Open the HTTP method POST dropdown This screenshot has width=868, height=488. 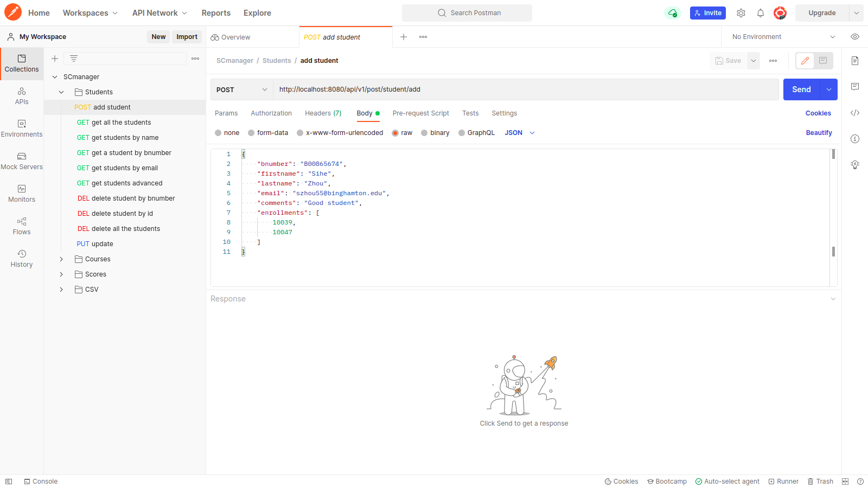[241, 89]
